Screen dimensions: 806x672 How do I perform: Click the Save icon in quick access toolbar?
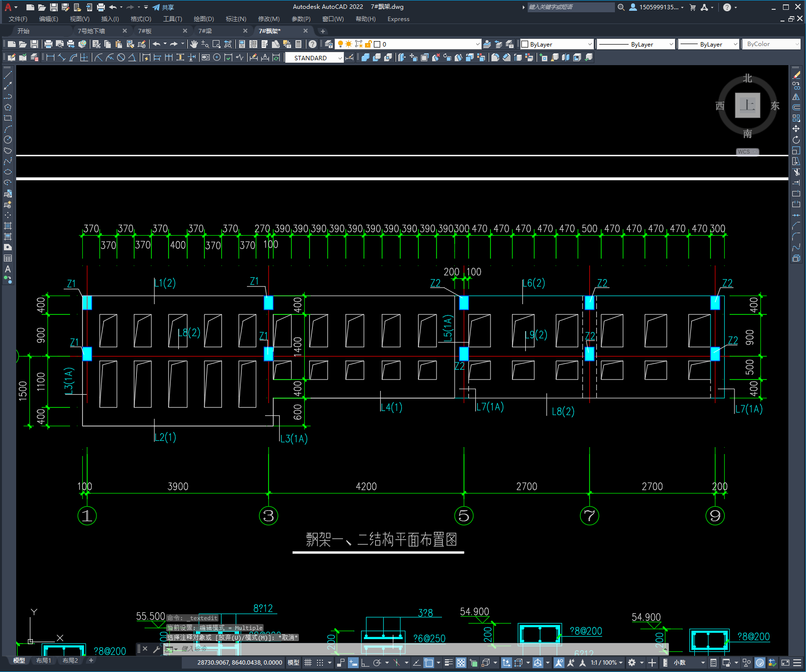(x=54, y=7)
